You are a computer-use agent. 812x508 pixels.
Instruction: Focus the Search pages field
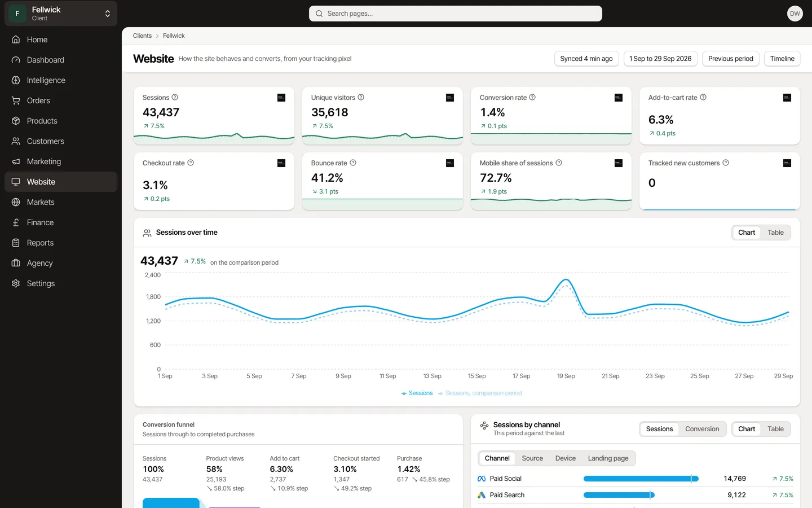coord(456,14)
